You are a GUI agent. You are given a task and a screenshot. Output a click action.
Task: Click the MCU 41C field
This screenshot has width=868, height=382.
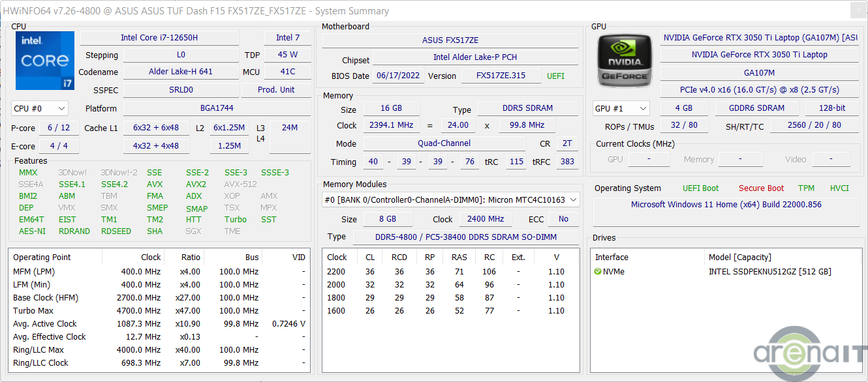(x=288, y=72)
